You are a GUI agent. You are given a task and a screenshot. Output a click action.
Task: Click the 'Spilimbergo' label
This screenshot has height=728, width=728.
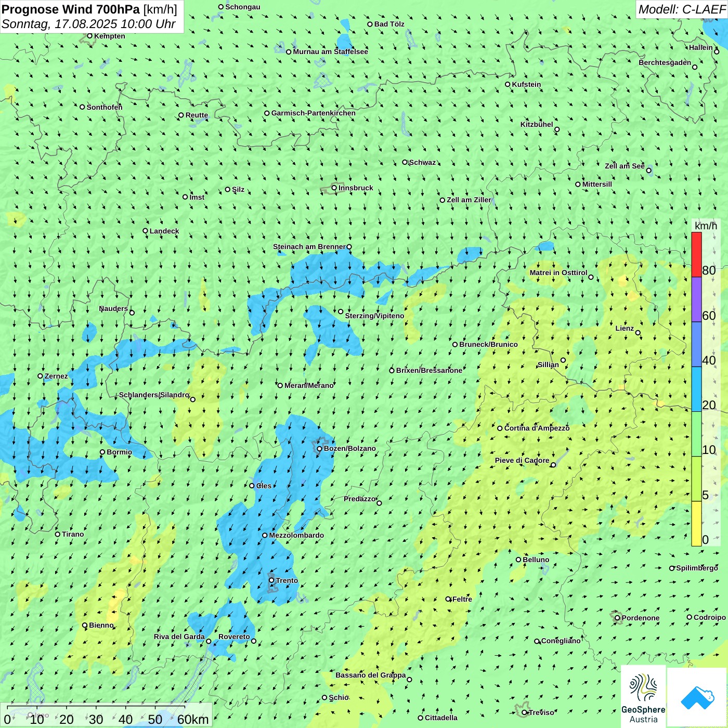click(697, 568)
